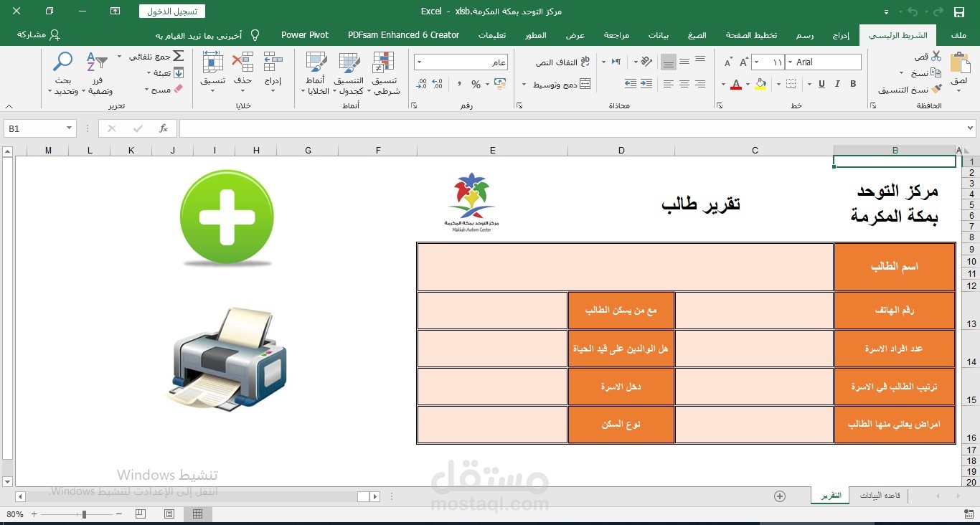
Task: Click the Share (مشاركة) button
Action: pyautogui.click(x=39, y=35)
